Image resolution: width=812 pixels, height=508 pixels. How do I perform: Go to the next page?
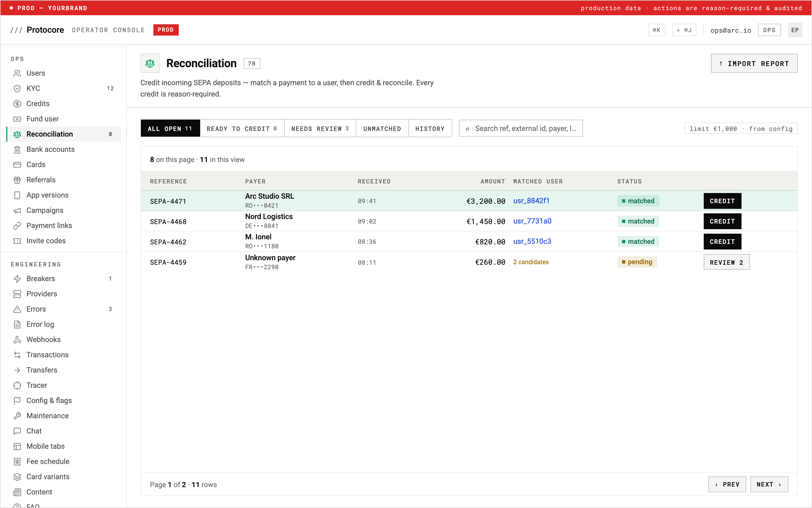pos(769,485)
